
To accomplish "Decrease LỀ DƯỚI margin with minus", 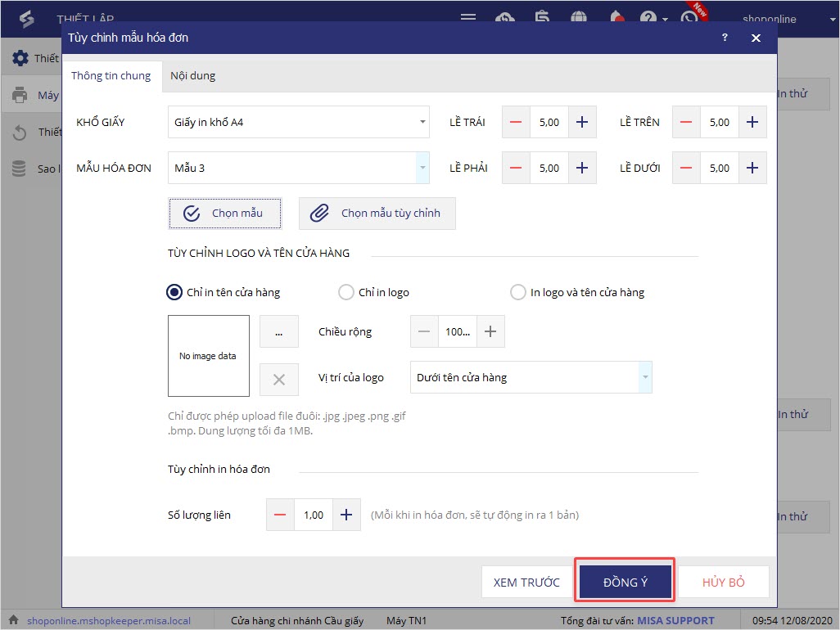I will click(x=686, y=168).
